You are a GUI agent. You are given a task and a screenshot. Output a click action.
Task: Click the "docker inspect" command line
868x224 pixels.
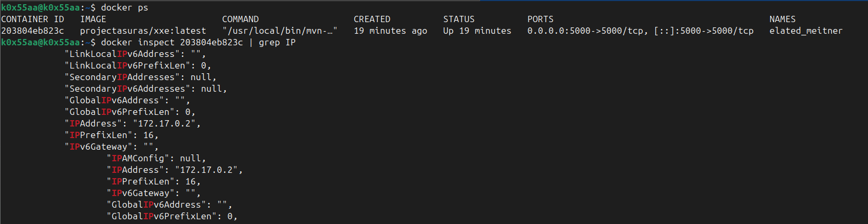coord(198,42)
